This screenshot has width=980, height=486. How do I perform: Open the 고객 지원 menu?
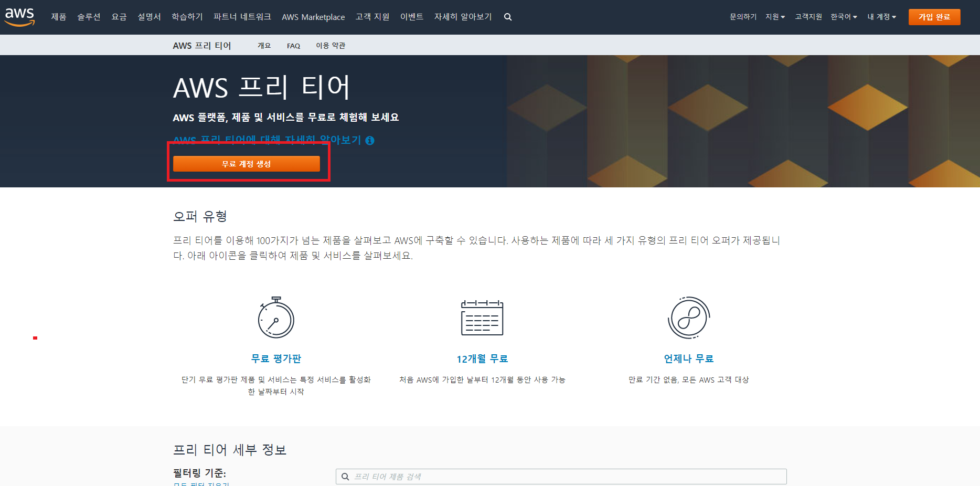372,17
